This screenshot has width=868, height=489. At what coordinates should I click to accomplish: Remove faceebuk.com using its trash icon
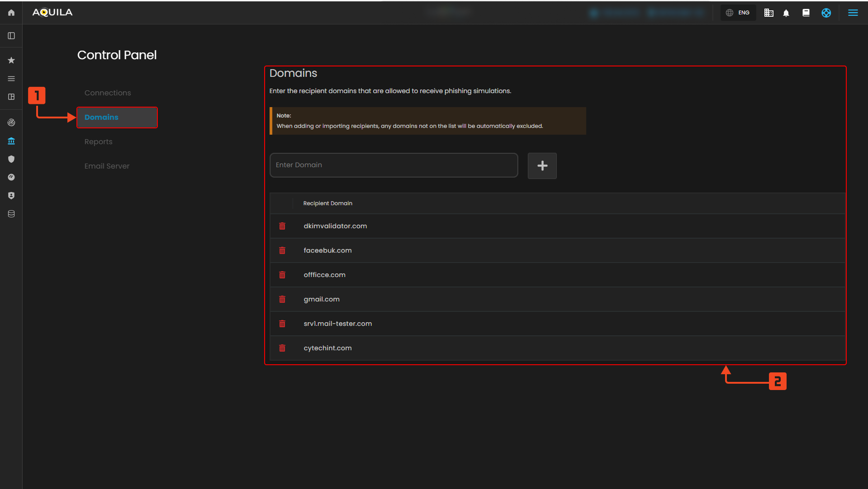pos(282,250)
